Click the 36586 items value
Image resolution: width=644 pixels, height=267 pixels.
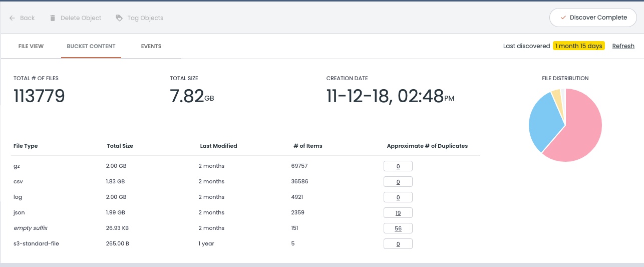[x=299, y=181]
